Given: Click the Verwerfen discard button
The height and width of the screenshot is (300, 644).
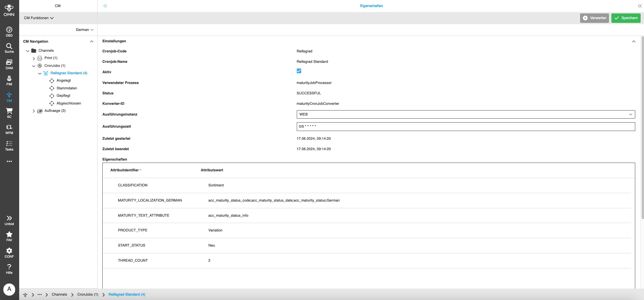Looking at the screenshot, I should point(594,18).
